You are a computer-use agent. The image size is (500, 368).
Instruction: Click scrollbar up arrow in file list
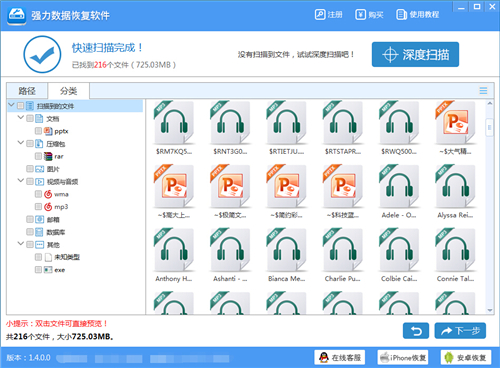coord(490,103)
